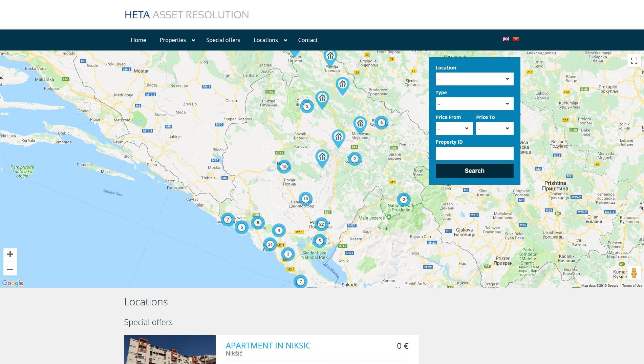The height and width of the screenshot is (364, 644).
Task: Open map Terms of Use link
Action: [x=632, y=285]
